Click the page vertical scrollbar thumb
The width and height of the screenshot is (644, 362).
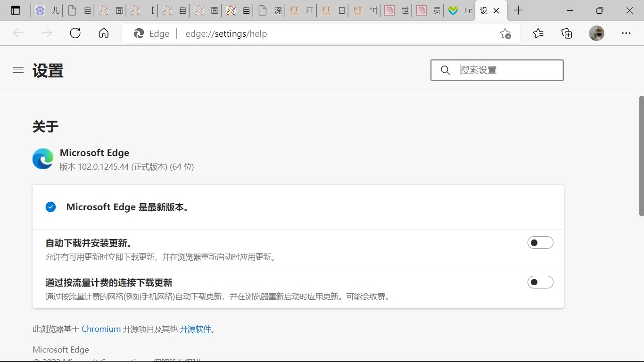[641, 156]
